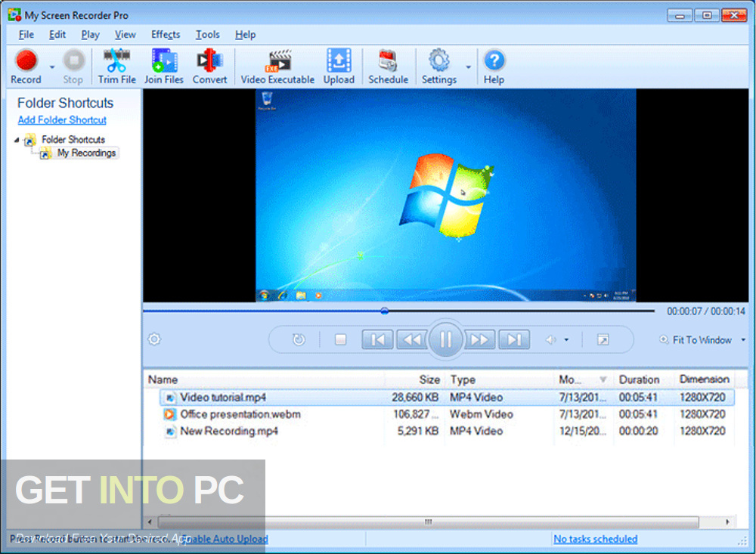
Task: Launch the Convert video tool
Action: click(x=209, y=67)
